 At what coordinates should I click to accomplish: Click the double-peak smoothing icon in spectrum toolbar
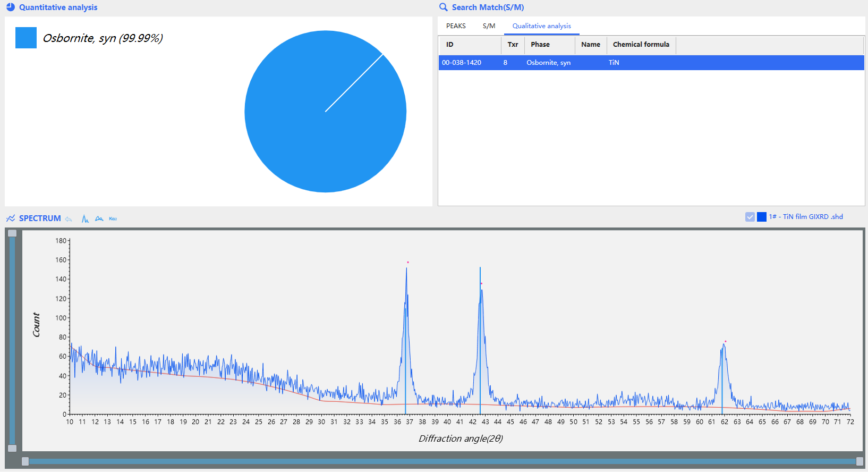[99, 218]
